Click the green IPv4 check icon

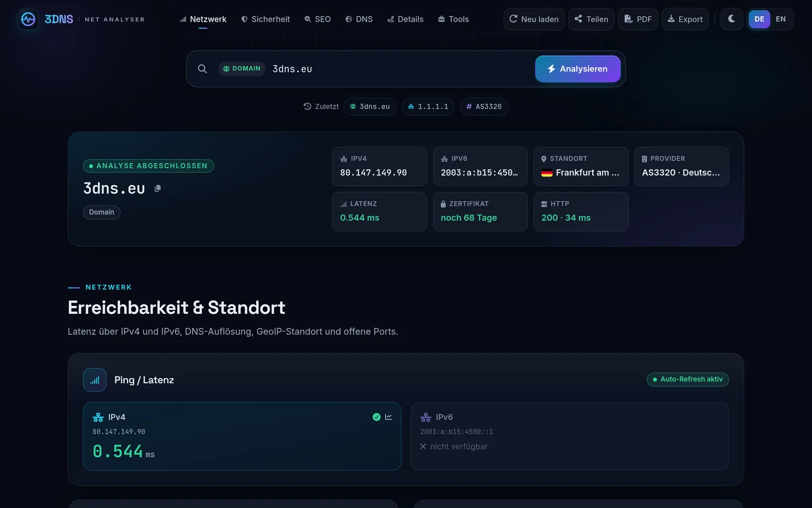377,417
